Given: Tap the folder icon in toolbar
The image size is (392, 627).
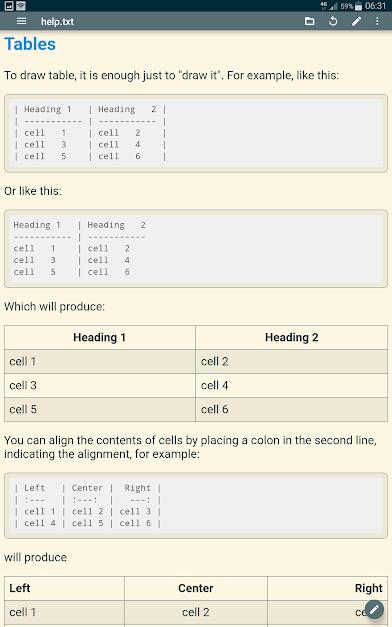Looking at the screenshot, I should pyautogui.click(x=310, y=21).
